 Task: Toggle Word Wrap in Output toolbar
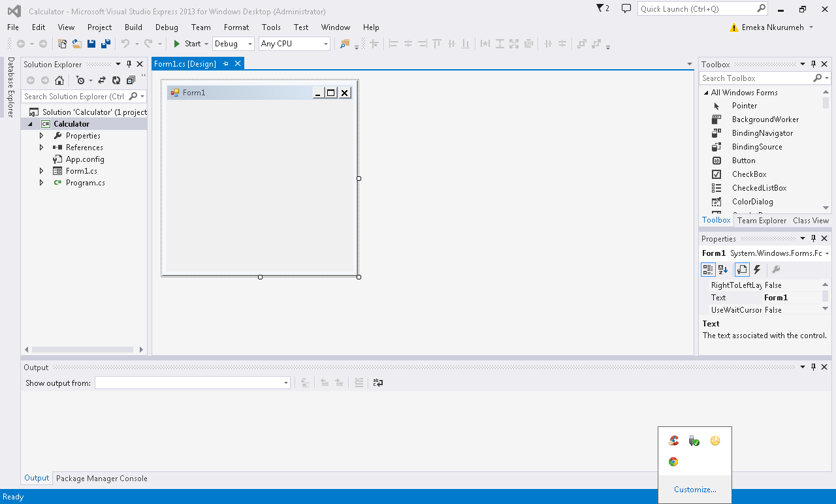coord(378,383)
